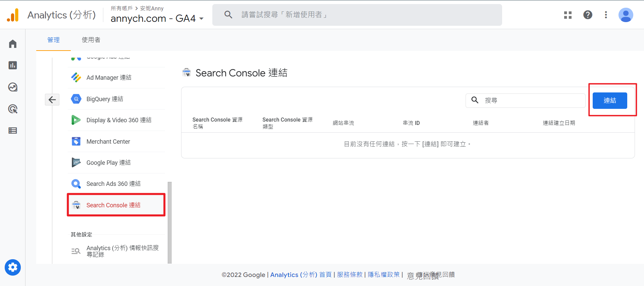Click the Merchant Center icon
Screen dimensions: 644x286
[x=76, y=141]
